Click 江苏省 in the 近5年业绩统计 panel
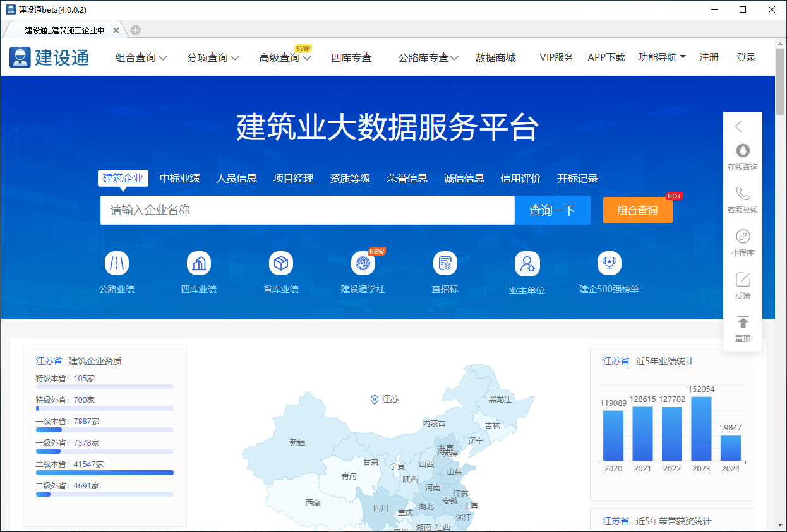Screen dimensions: 787x532 (616, 361)
